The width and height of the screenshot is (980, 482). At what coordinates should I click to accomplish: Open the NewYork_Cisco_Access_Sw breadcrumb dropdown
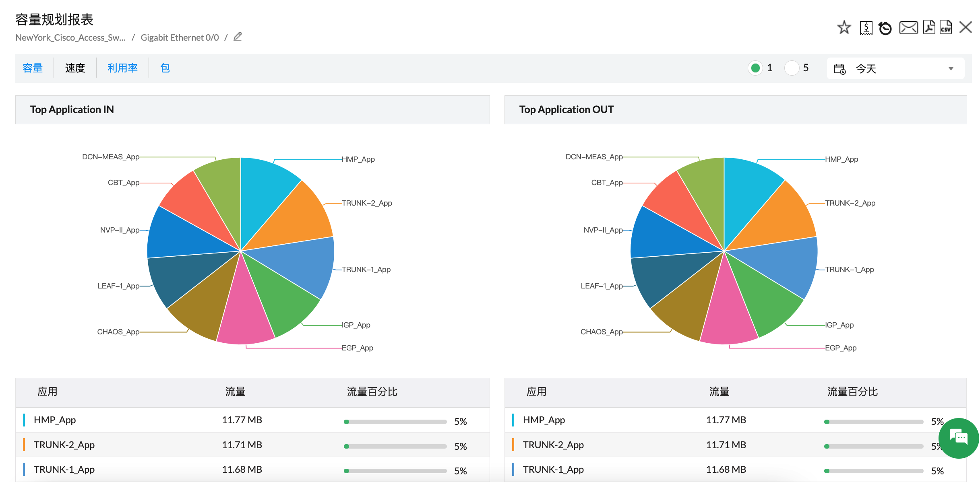pos(70,37)
